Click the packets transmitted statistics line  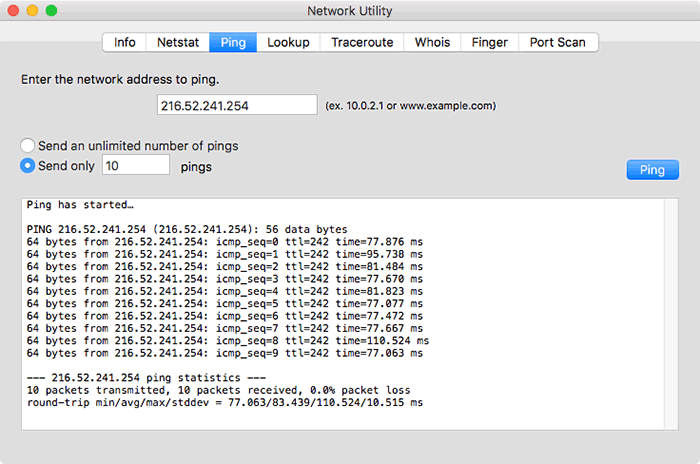tap(218, 390)
